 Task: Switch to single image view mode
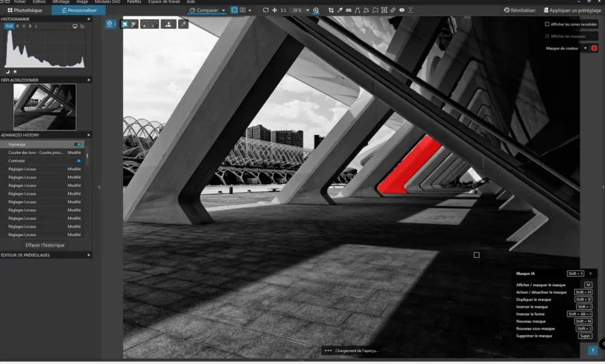click(234, 10)
